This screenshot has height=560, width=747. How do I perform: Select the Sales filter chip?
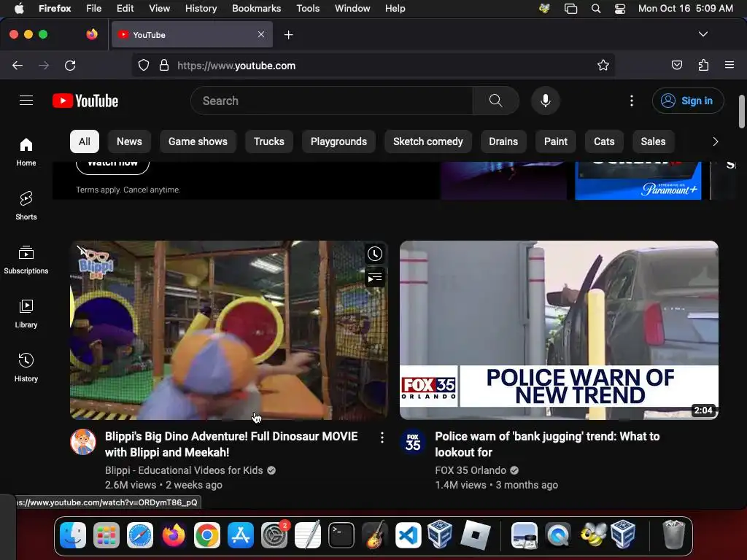tap(653, 141)
